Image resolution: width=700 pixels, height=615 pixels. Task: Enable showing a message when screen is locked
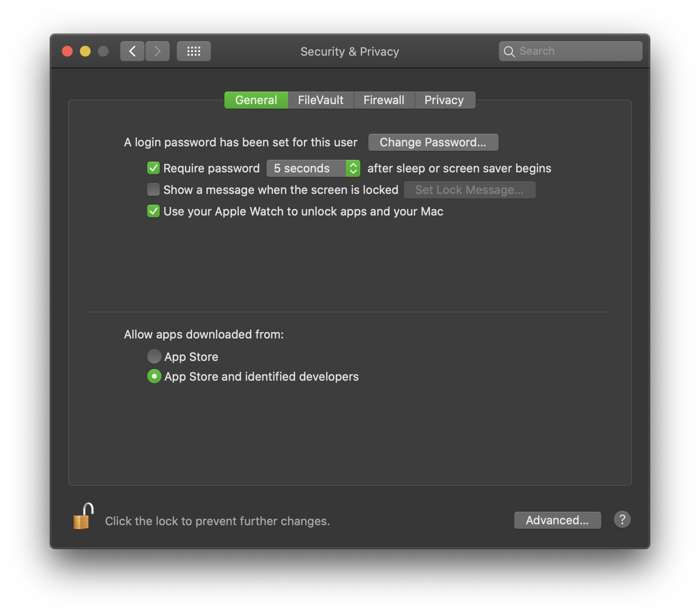click(153, 189)
